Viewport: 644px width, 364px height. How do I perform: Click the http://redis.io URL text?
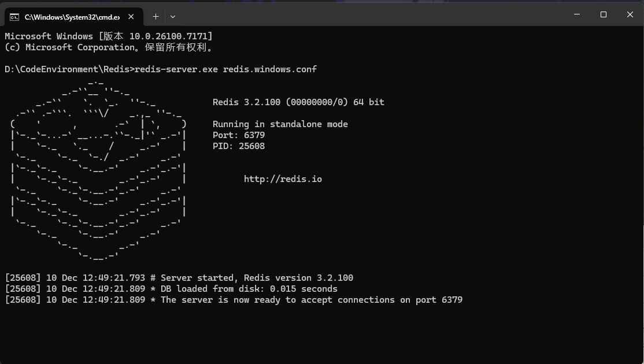(283, 179)
